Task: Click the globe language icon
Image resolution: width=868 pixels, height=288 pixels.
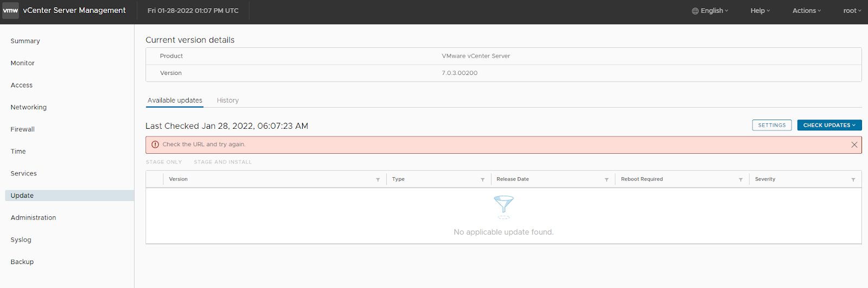Action: (x=695, y=11)
